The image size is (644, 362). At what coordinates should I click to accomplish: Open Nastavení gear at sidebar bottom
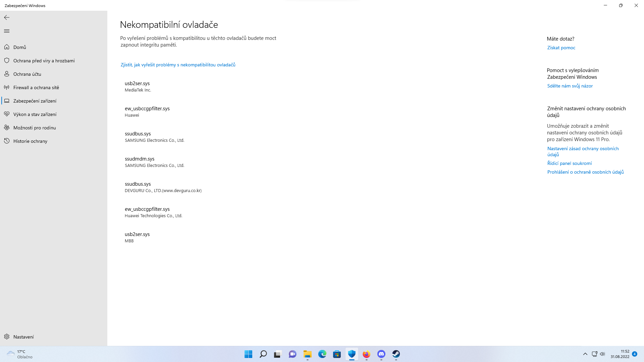[23, 337]
